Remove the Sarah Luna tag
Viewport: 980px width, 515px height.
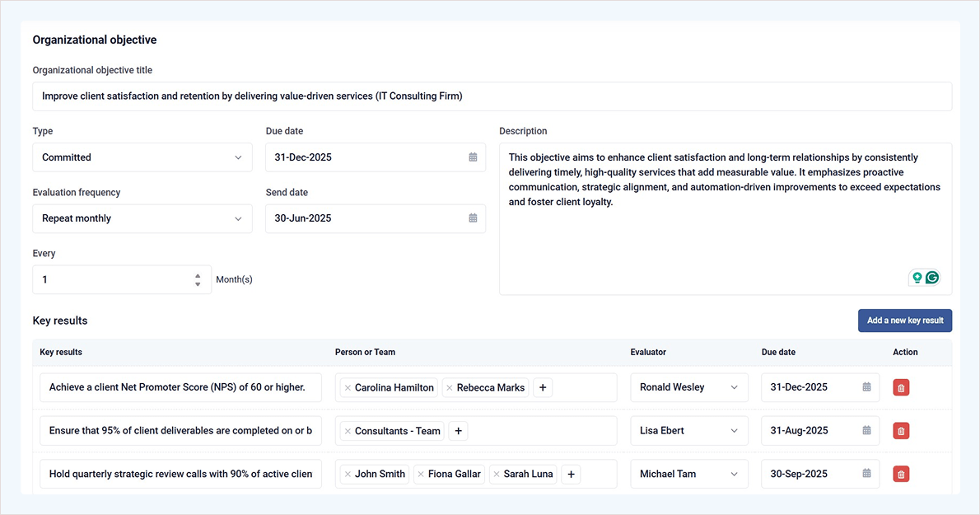(x=497, y=474)
